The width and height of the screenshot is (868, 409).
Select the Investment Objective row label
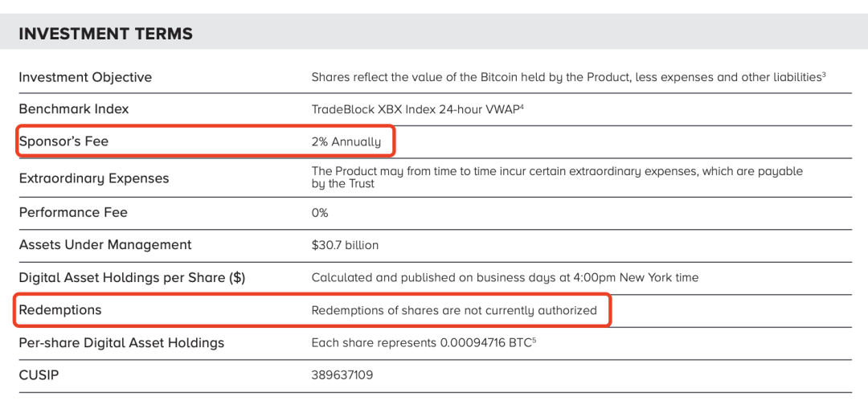(85, 77)
